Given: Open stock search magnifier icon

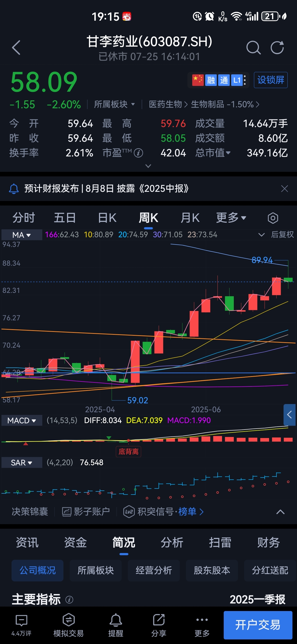Looking at the screenshot, I should tap(253, 47).
